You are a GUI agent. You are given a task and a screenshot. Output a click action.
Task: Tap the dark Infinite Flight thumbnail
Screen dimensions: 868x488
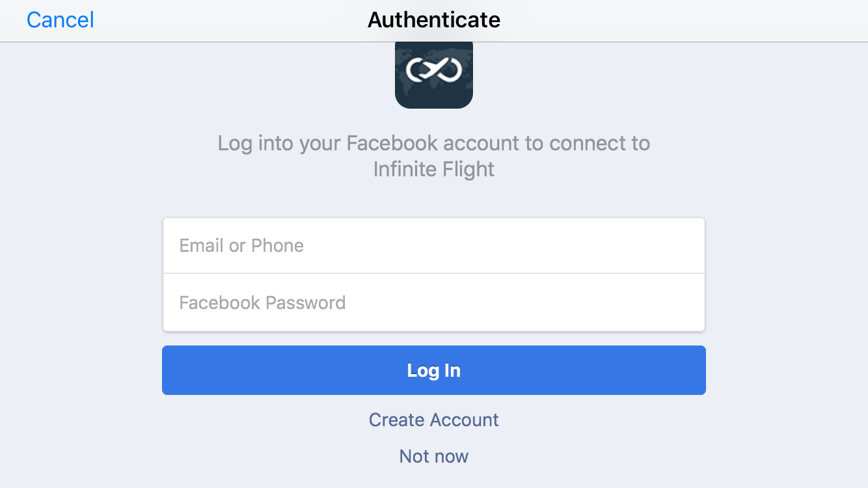click(x=434, y=74)
